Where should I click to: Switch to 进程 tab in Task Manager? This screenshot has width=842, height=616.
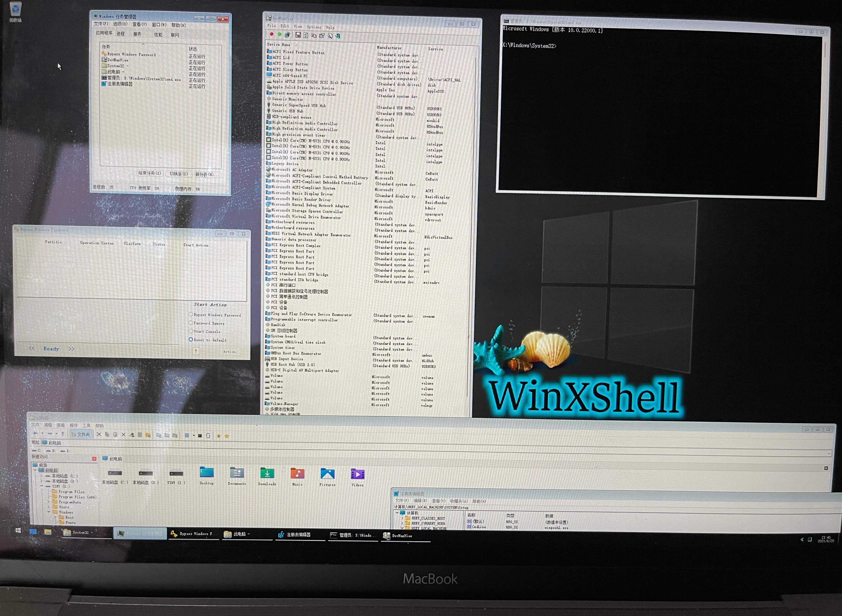pyautogui.click(x=120, y=34)
